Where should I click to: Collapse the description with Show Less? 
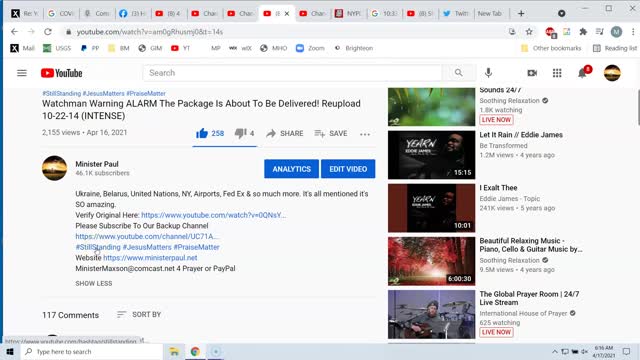point(93,283)
